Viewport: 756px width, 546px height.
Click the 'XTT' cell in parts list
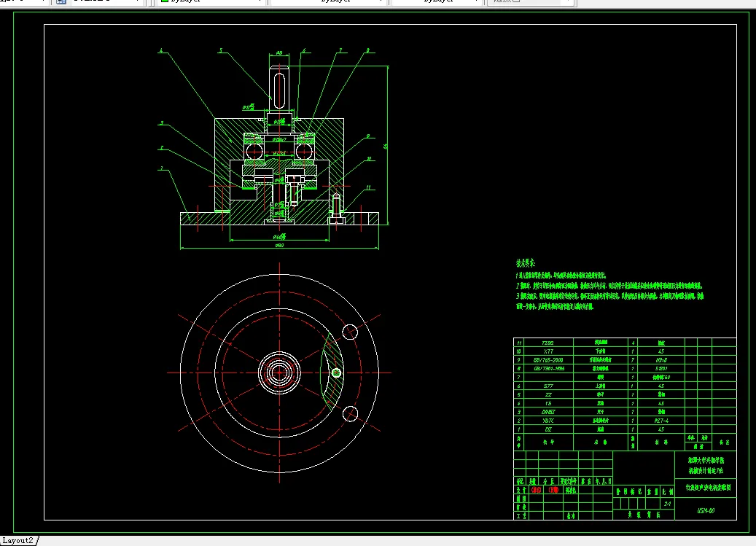547,351
